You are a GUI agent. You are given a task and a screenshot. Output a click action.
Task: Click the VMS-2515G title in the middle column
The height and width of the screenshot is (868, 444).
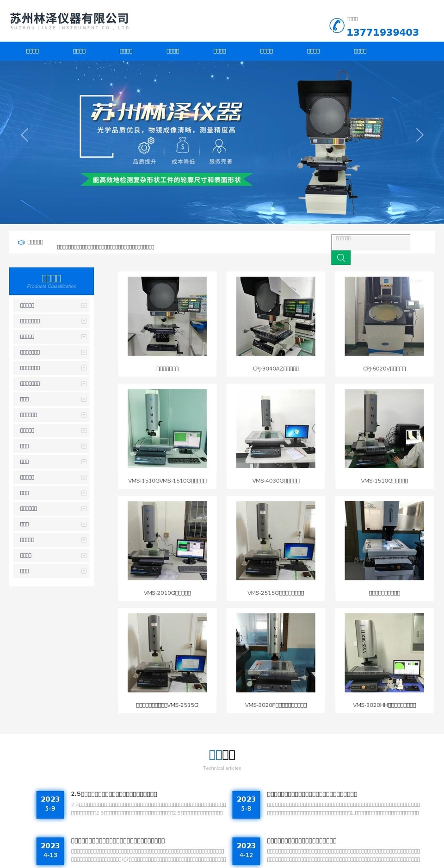click(276, 593)
